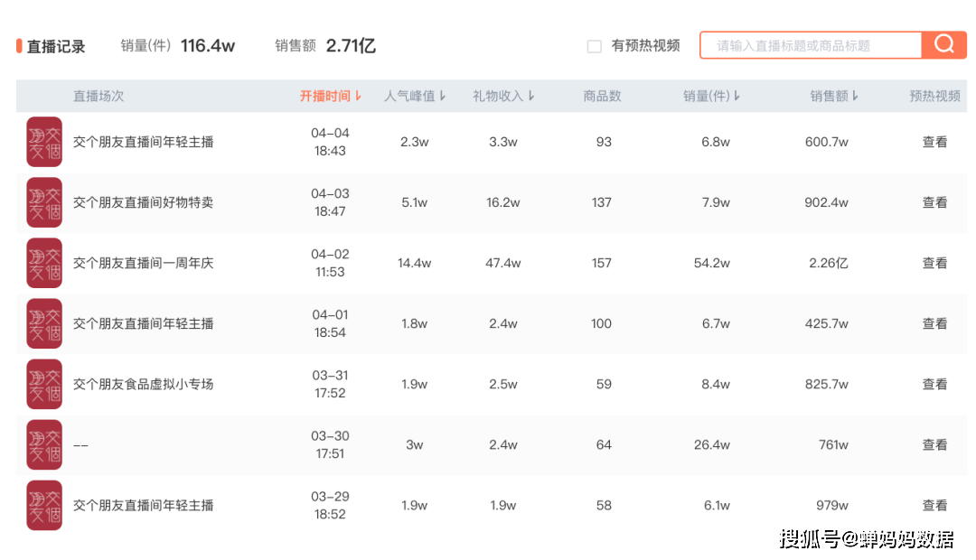This screenshot has width=976, height=560.
Task: Select the 979w sales amount cell
Action: coord(832,505)
